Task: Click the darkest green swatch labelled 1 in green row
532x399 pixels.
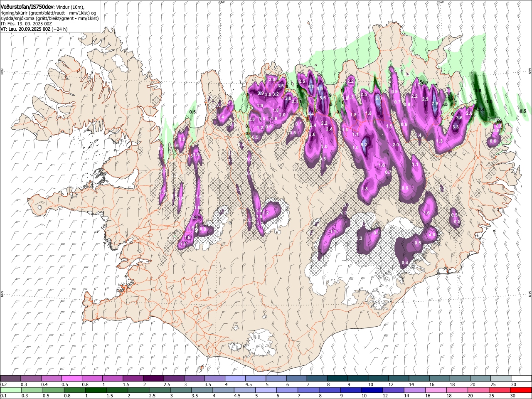Action: (96, 390)
